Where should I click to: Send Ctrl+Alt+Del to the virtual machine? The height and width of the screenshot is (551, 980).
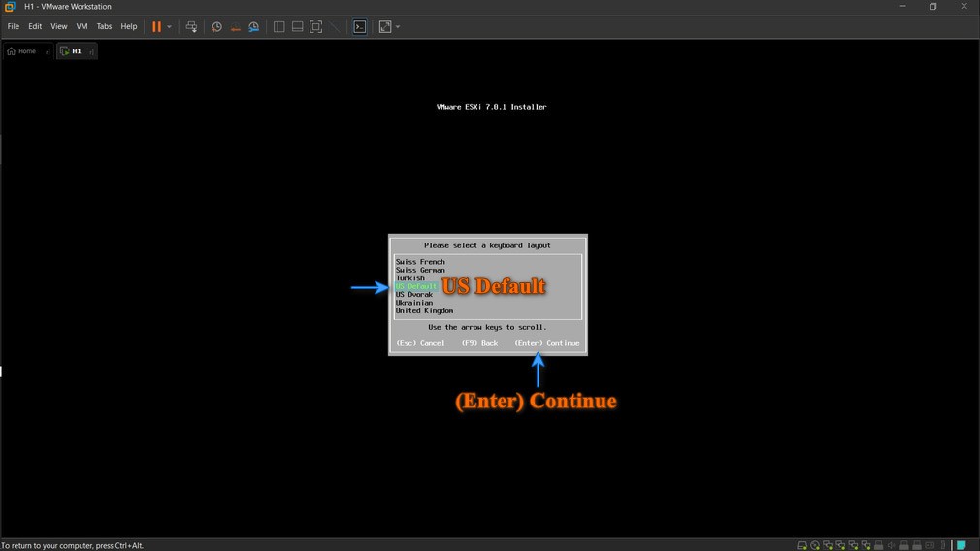point(191,27)
